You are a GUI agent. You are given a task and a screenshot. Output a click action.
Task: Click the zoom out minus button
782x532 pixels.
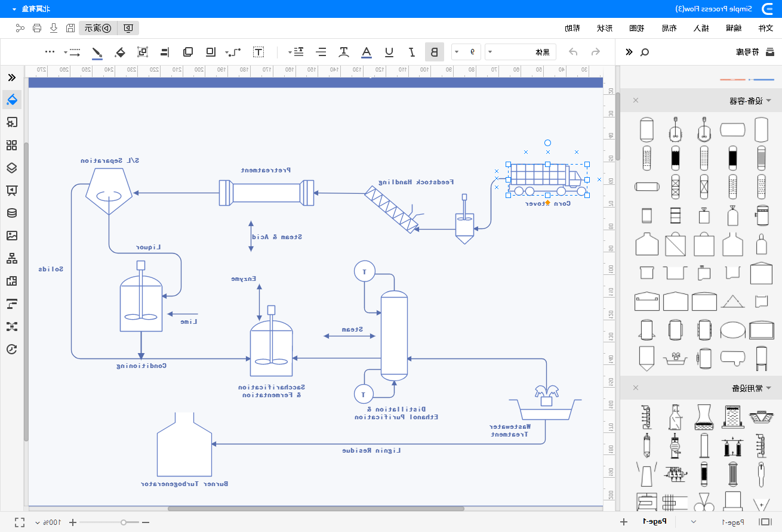pyautogui.click(x=146, y=522)
